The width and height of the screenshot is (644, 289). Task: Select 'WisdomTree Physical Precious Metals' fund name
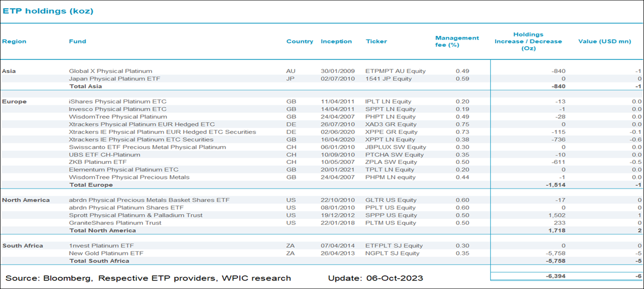click(129, 177)
